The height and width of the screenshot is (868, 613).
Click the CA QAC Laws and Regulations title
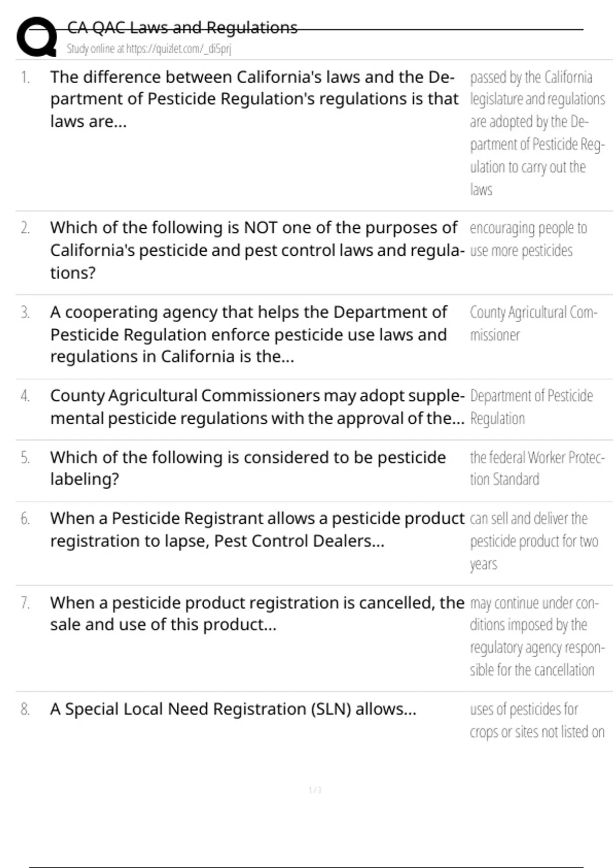click(182, 28)
